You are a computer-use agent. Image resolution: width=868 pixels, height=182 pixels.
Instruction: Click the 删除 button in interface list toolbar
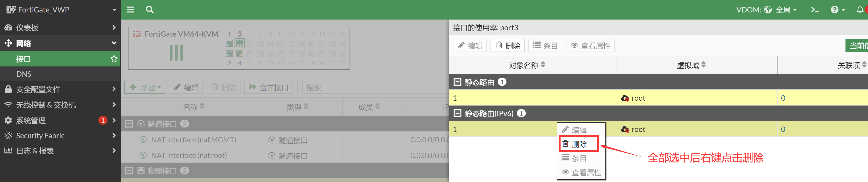coord(224,87)
